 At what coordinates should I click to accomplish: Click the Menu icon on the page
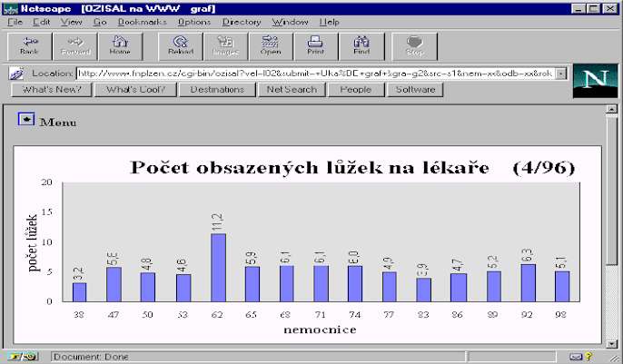coord(26,121)
